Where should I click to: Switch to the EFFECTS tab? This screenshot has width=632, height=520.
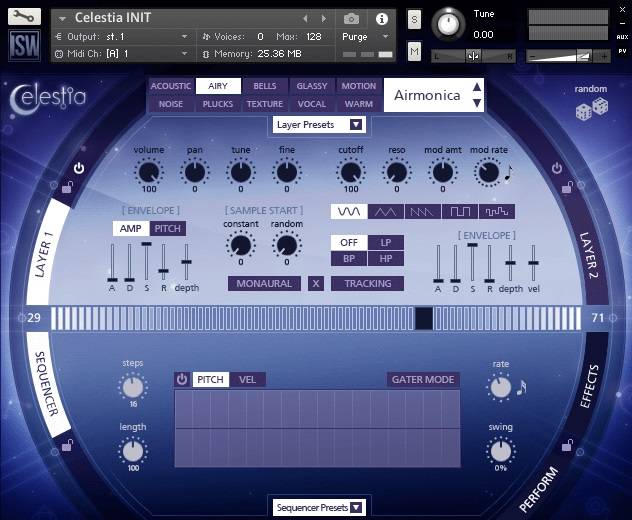pos(591,388)
